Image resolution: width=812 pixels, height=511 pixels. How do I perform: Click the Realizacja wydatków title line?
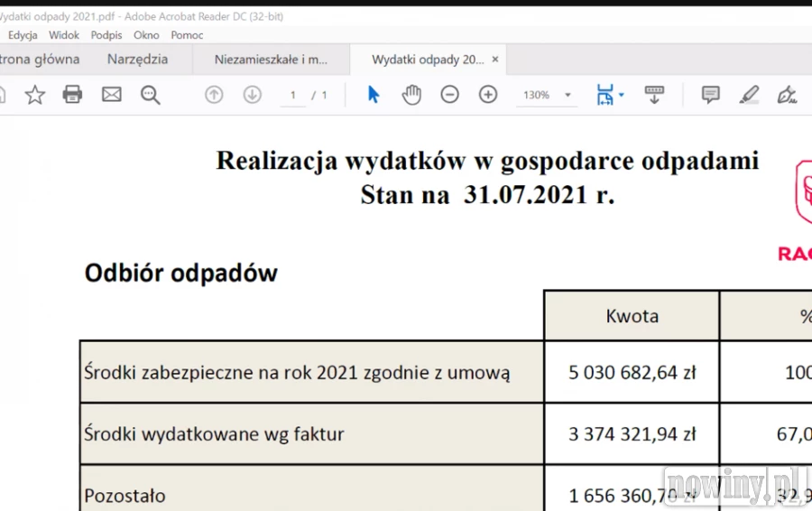(487, 161)
